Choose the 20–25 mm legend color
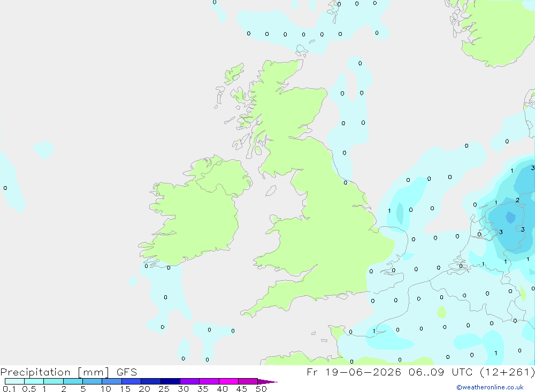The height and width of the screenshot is (392, 535). pyautogui.click(x=150, y=381)
